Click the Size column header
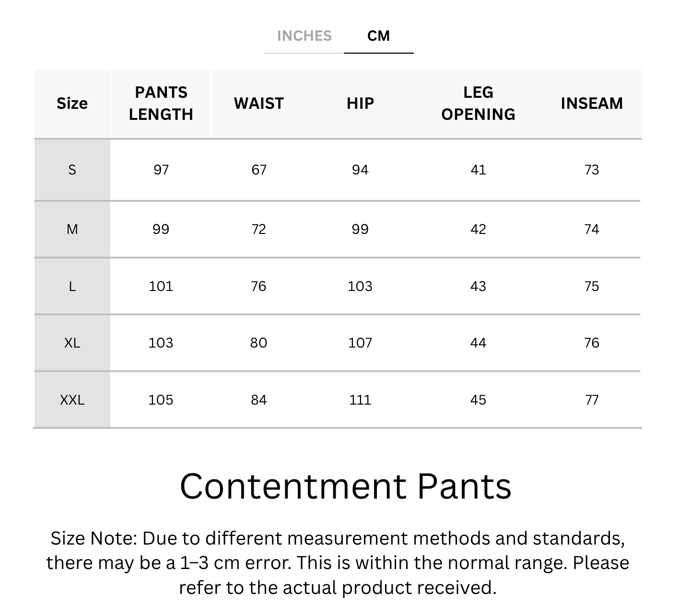This screenshot has width=678, height=616. pyautogui.click(x=72, y=103)
